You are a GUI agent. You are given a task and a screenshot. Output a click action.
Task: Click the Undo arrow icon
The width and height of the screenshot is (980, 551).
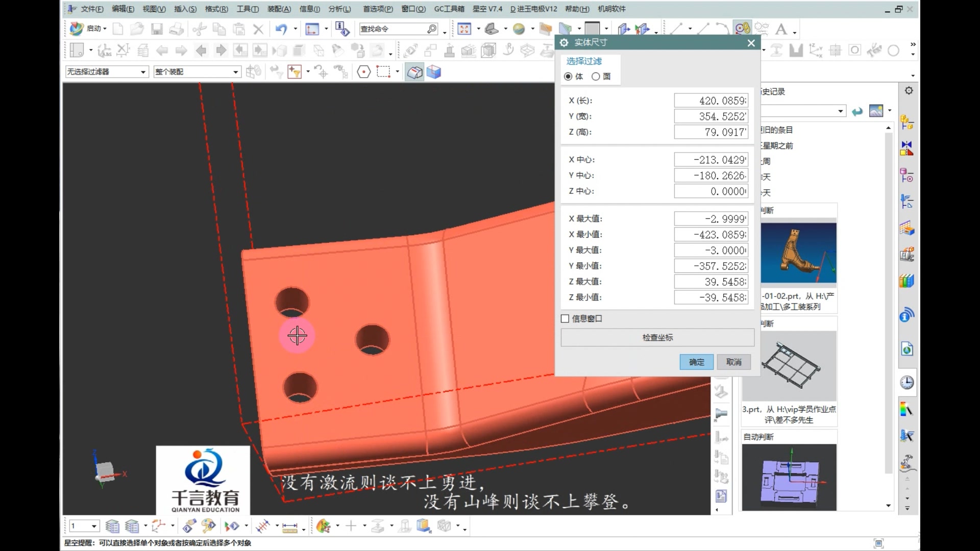(281, 29)
